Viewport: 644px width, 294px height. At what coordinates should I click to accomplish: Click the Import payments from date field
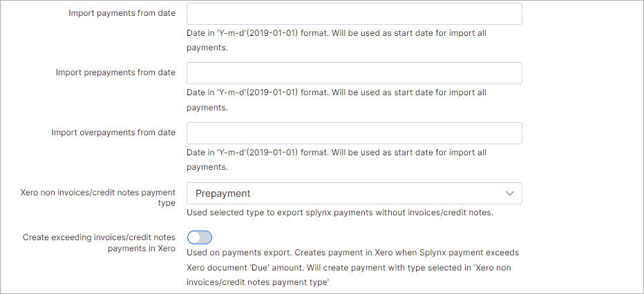(x=354, y=14)
